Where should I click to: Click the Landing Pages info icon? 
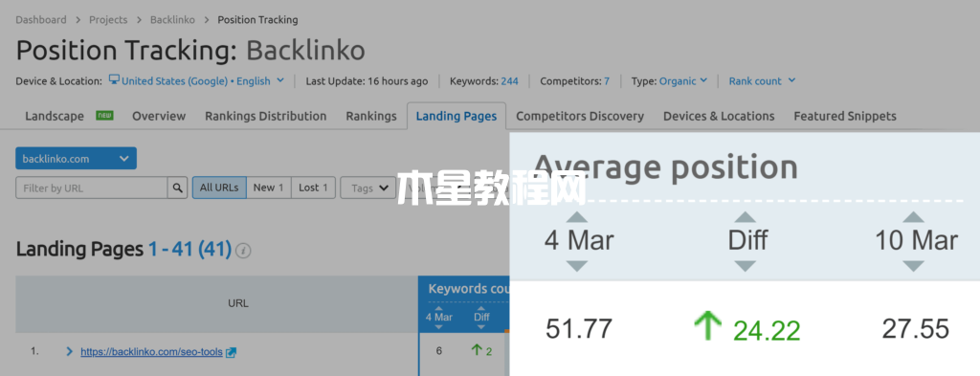click(244, 251)
